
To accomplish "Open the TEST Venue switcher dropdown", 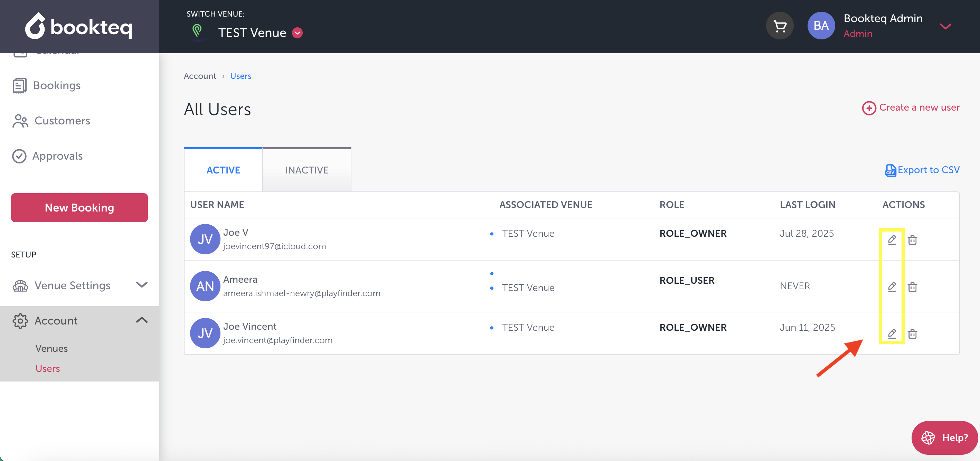I will tap(298, 33).
